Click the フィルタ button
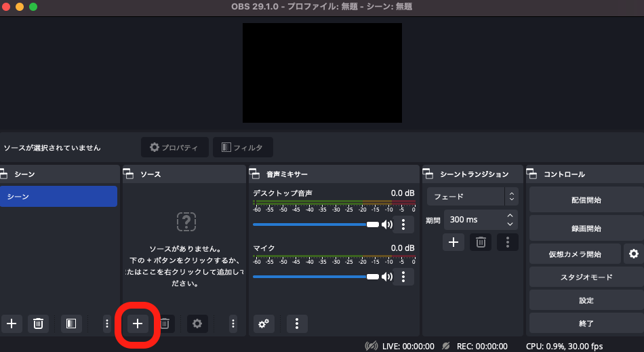The height and width of the screenshot is (352, 644). pyautogui.click(x=243, y=147)
